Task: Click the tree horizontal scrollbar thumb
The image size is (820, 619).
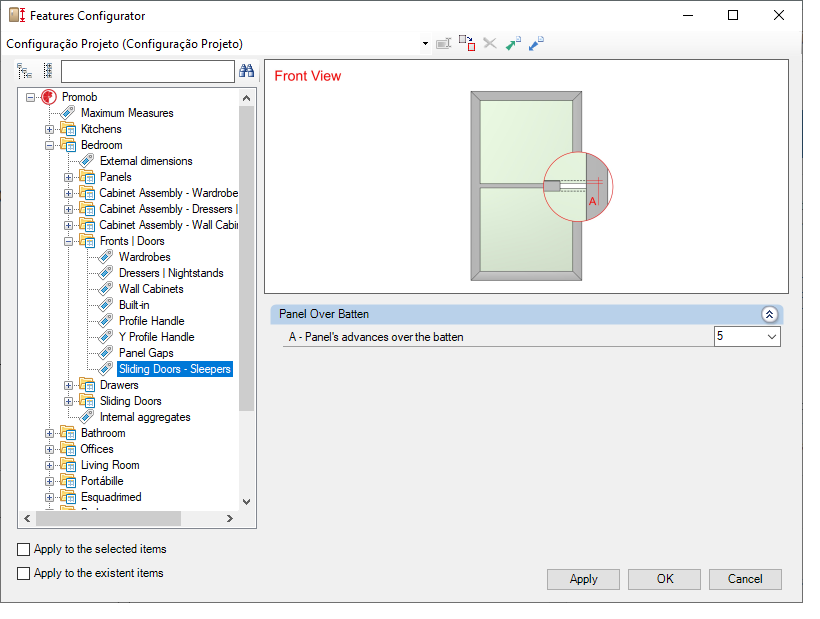Action: tap(108, 519)
